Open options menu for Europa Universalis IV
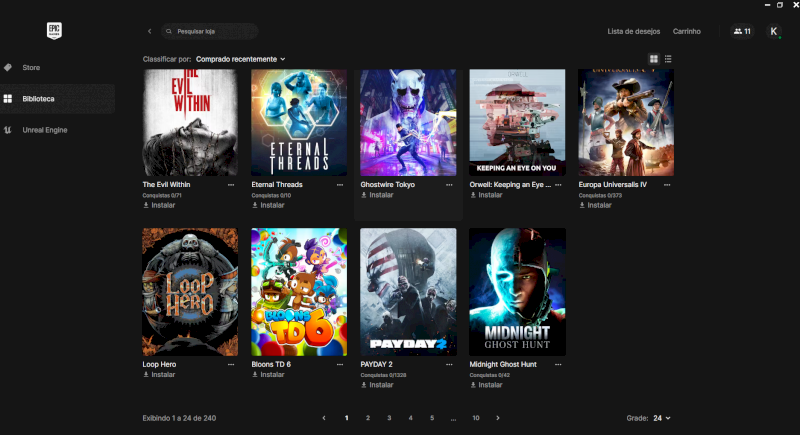This screenshot has height=435, width=800. click(667, 185)
